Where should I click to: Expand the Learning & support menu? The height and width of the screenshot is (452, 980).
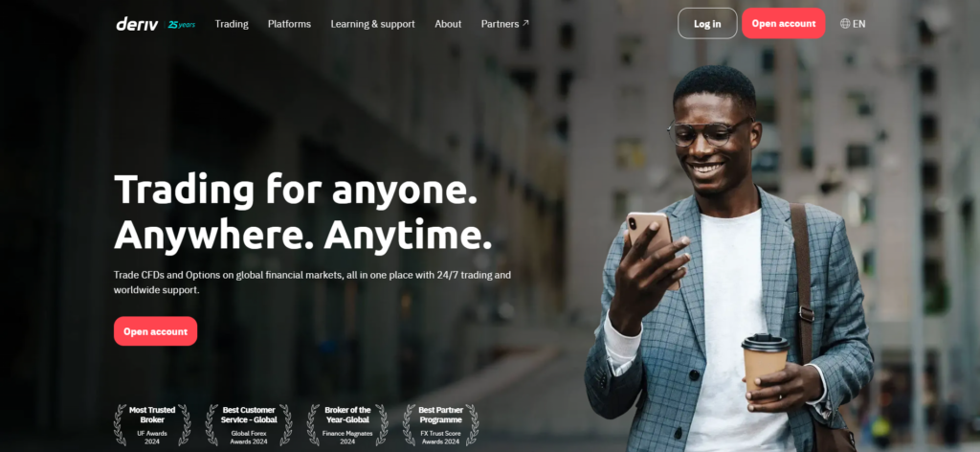pos(372,24)
